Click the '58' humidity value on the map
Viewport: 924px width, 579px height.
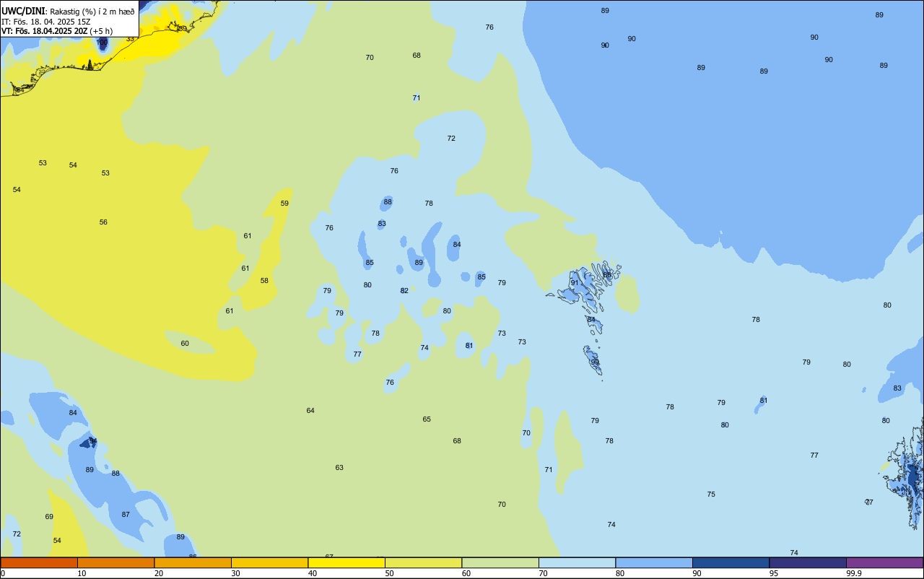264,281
